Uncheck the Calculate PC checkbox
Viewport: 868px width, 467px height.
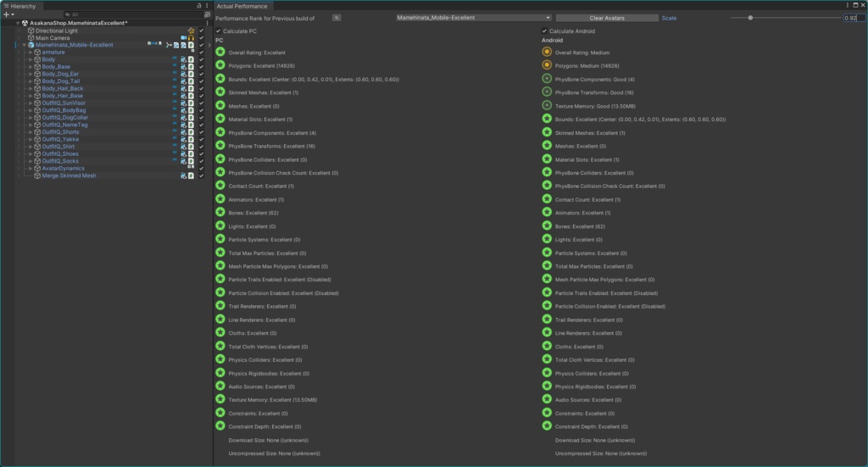point(219,31)
